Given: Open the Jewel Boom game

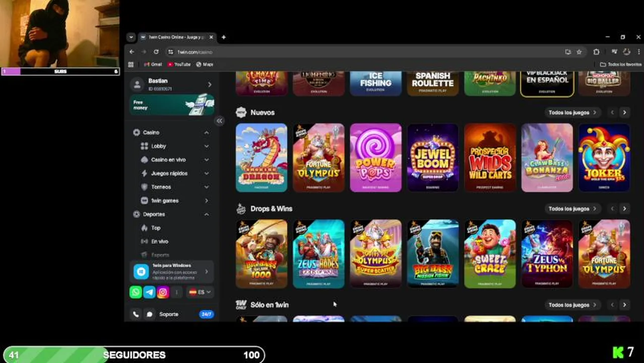Looking at the screenshot, I should coord(433,158).
